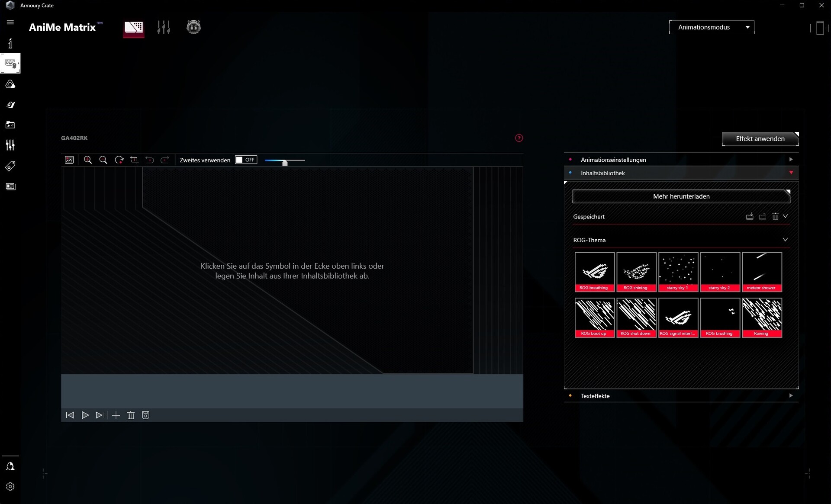Viewport: 831px width, 504px height.
Task: Expand the Texteffekte section
Action: pyautogui.click(x=681, y=396)
